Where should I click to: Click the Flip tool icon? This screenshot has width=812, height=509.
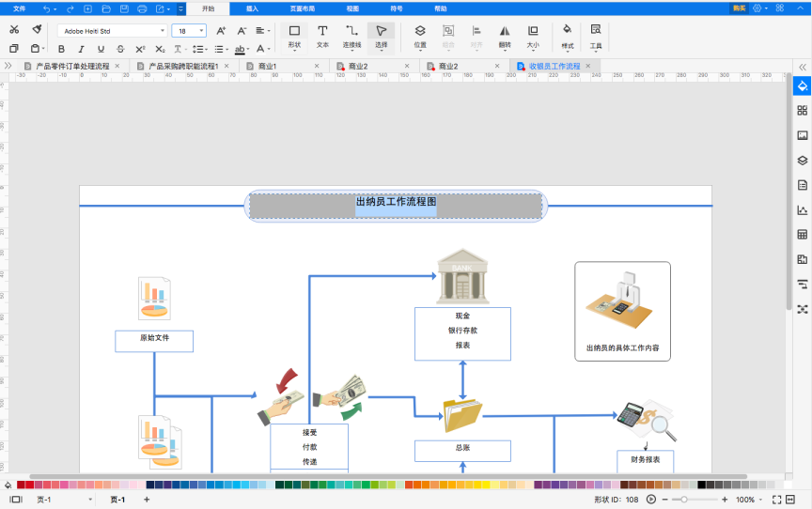point(505,38)
